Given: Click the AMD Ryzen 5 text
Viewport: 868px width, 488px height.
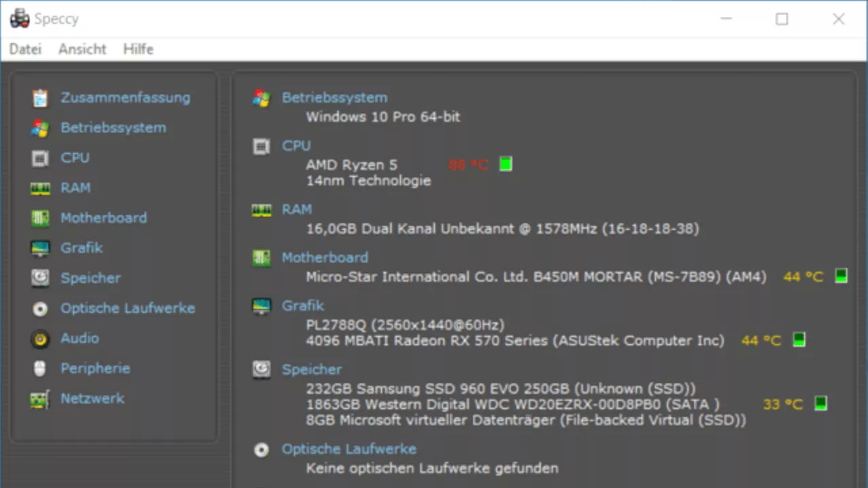Looking at the screenshot, I should point(351,165).
